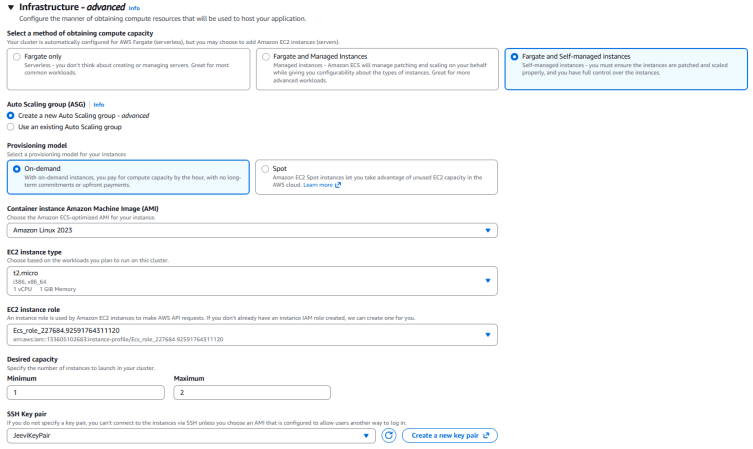Click the refresh icon beside SSH key pair
Screen dimensions: 753x449
tap(390, 435)
